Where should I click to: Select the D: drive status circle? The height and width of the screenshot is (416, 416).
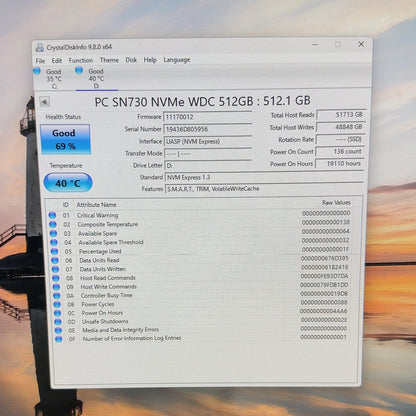click(x=79, y=70)
